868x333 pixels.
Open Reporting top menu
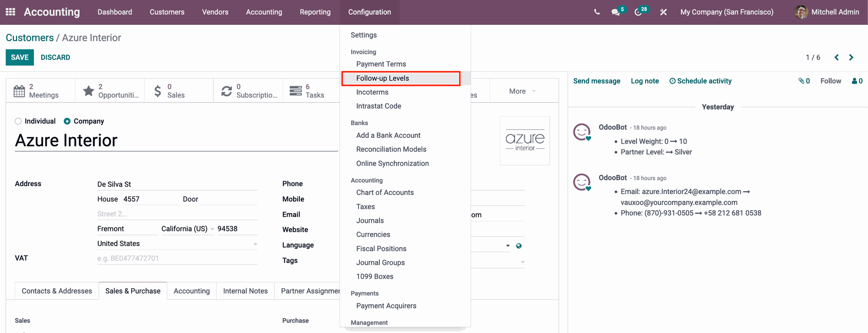pyautogui.click(x=315, y=12)
